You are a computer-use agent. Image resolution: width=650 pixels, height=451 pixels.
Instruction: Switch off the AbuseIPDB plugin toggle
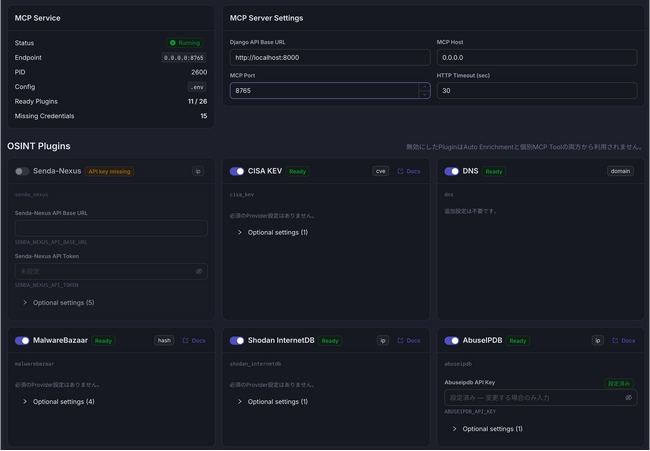tap(451, 340)
